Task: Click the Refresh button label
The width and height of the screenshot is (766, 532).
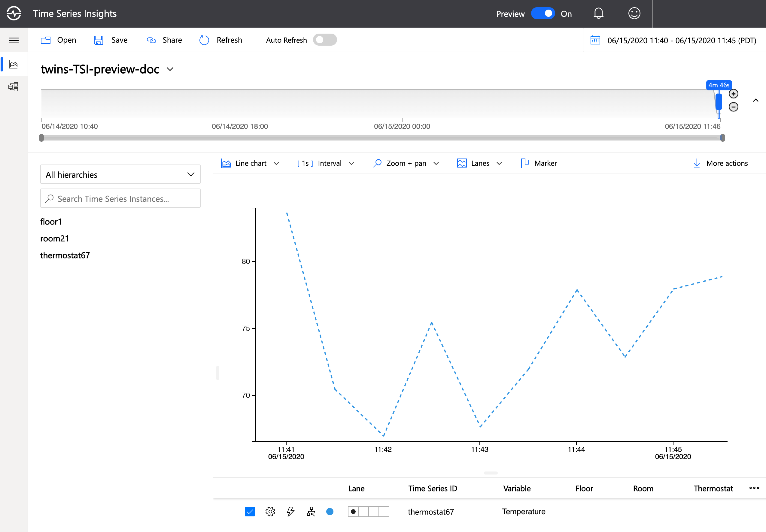Action: (229, 40)
